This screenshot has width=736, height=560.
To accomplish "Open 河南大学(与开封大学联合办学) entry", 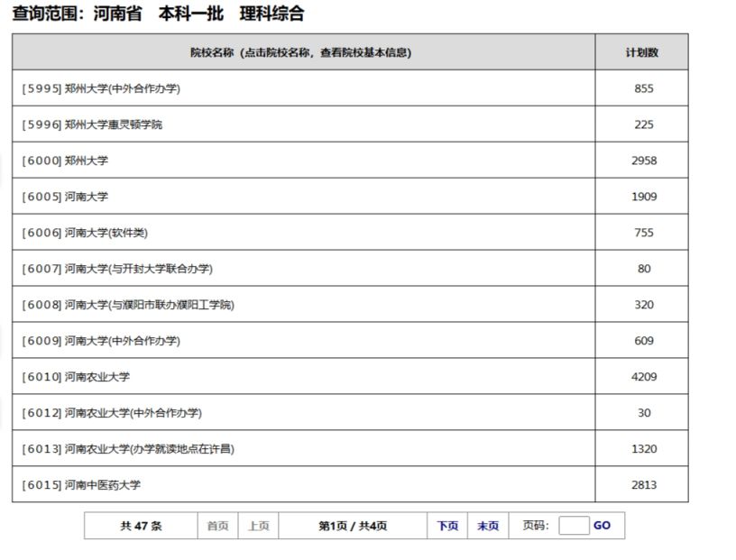I will pyautogui.click(x=117, y=269).
